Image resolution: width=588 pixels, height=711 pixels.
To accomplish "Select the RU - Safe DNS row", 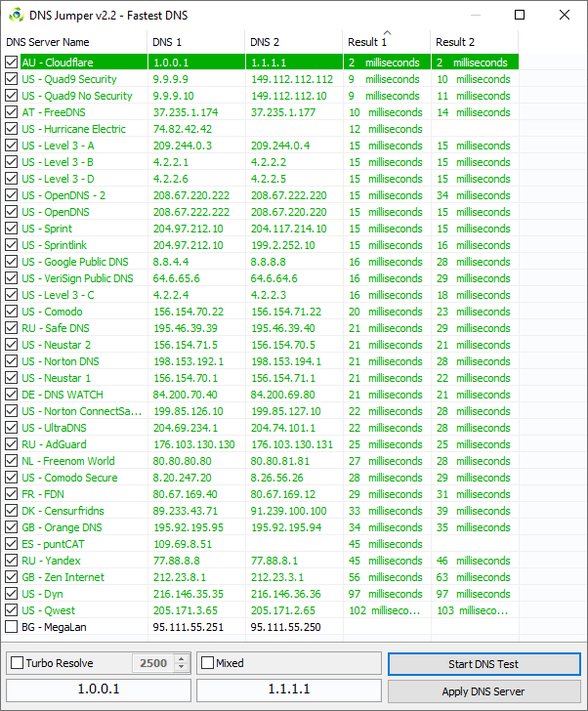I will pos(260,328).
